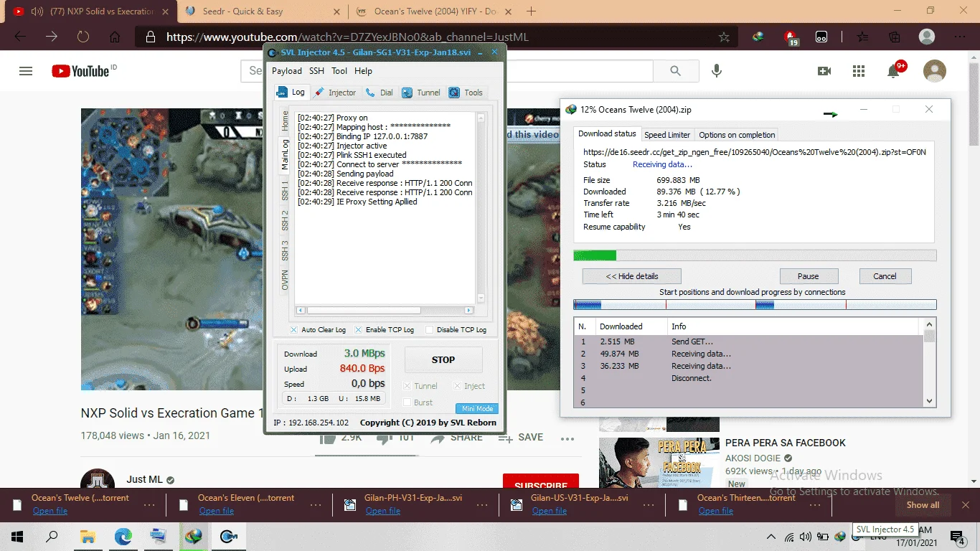Image resolution: width=980 pixels, height=551 pixels.
Task: Open YouTube notifications bell
Action: (894, 70)
